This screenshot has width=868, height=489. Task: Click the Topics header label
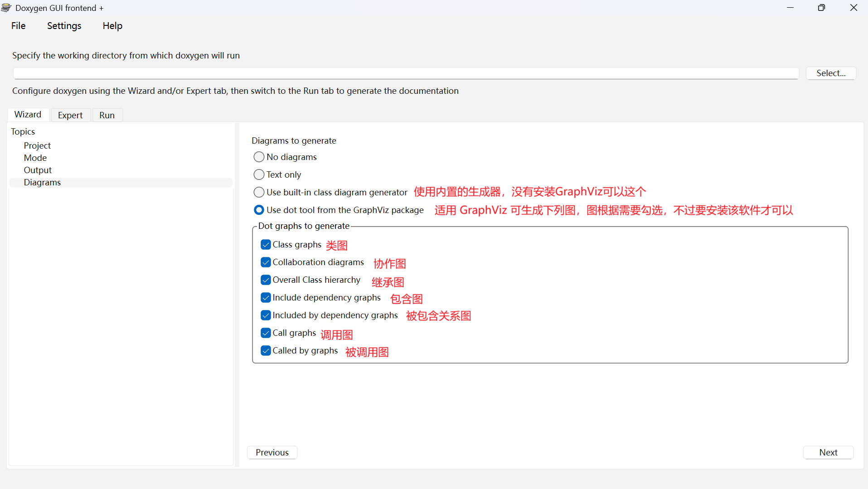[23, 131]
